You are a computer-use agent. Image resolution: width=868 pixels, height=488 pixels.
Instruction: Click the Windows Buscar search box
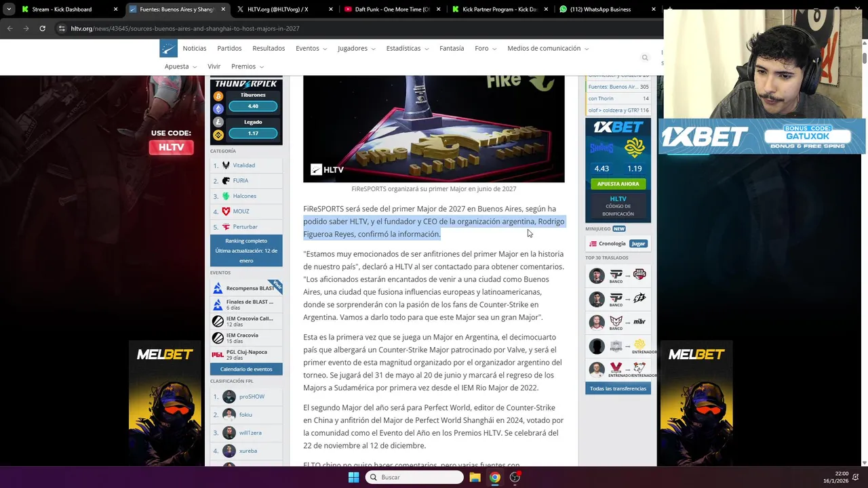point(415,477)
